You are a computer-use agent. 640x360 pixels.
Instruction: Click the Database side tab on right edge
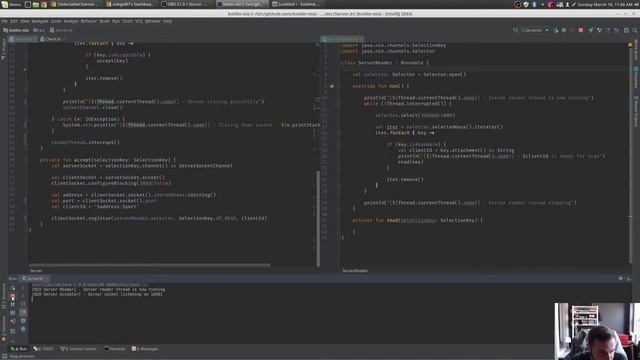click(636, 78)
